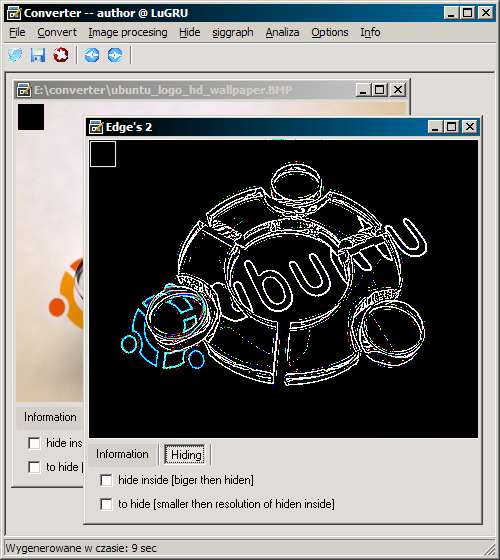Minimize the ubuntu_logo BMP window

point(363,90)
